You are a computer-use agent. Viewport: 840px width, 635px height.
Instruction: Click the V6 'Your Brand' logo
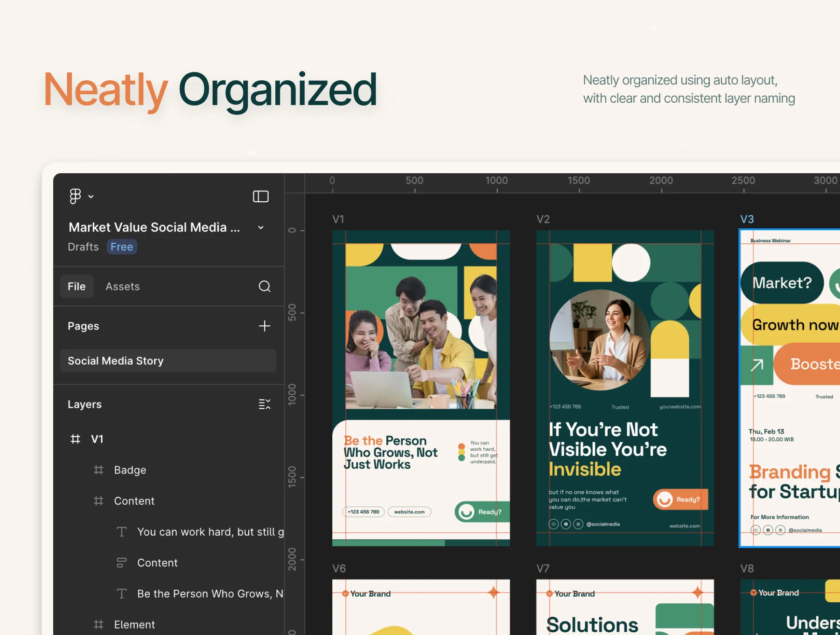(366, 593)
